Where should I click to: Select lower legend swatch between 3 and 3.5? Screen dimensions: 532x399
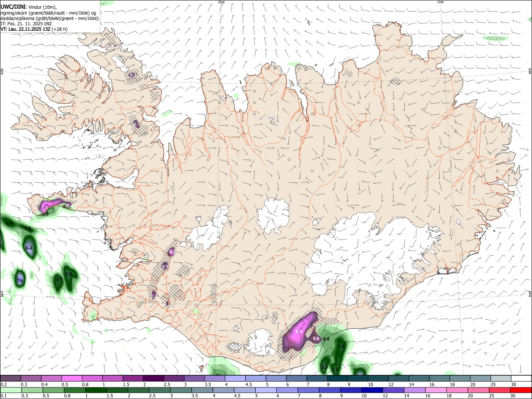click(181, 390)
